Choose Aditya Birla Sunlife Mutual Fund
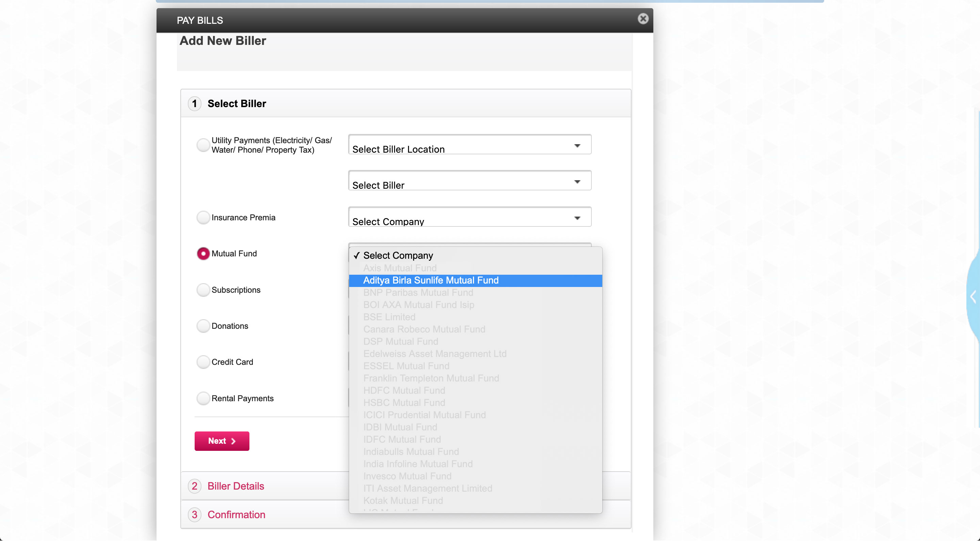The height and width of the screenshot is (544, 980). (x=431, y=280)
